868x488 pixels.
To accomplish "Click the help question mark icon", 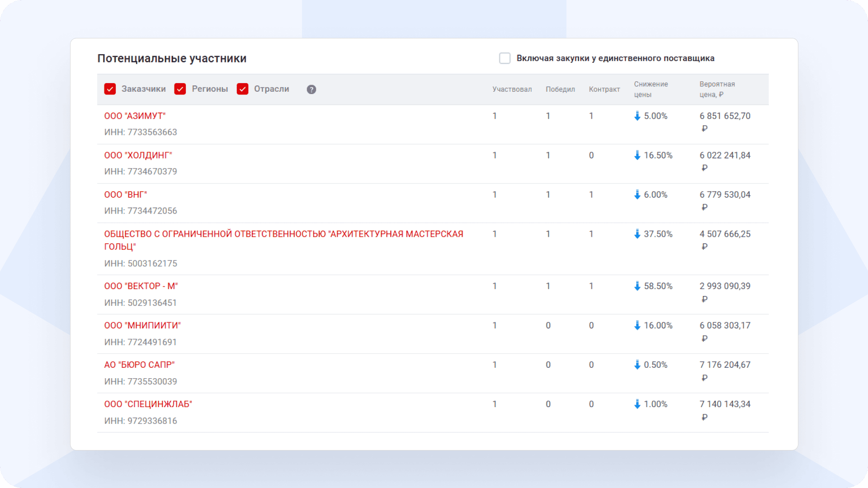I will (311, 89).
